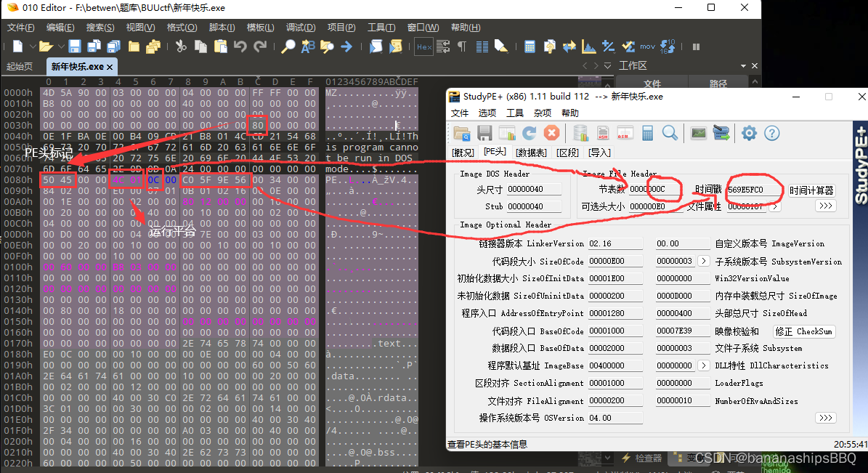Expand >>> button in Image File Header

click(825, 206)
